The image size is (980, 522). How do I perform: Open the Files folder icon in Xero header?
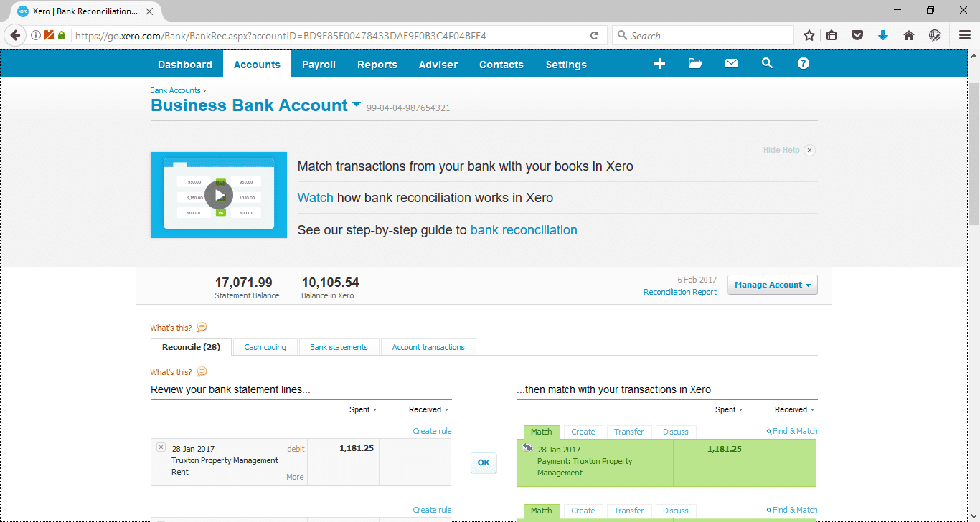click(x=695, y=64)
